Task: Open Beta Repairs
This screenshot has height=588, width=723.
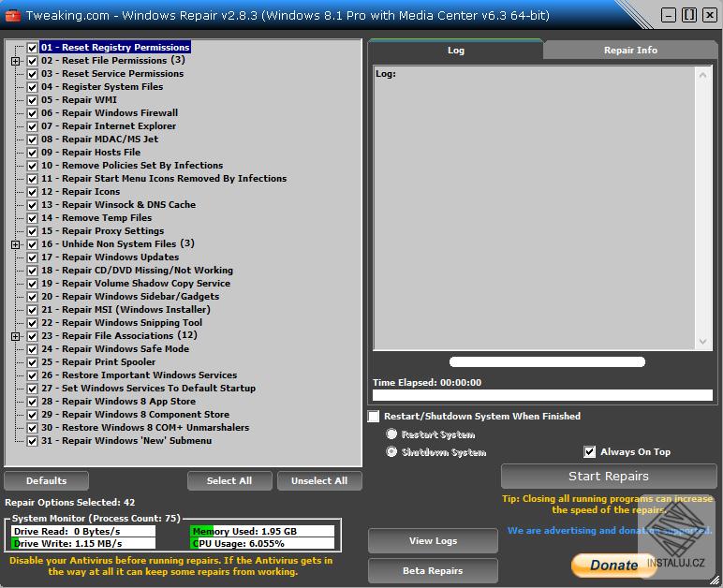Action: (433, 570)
